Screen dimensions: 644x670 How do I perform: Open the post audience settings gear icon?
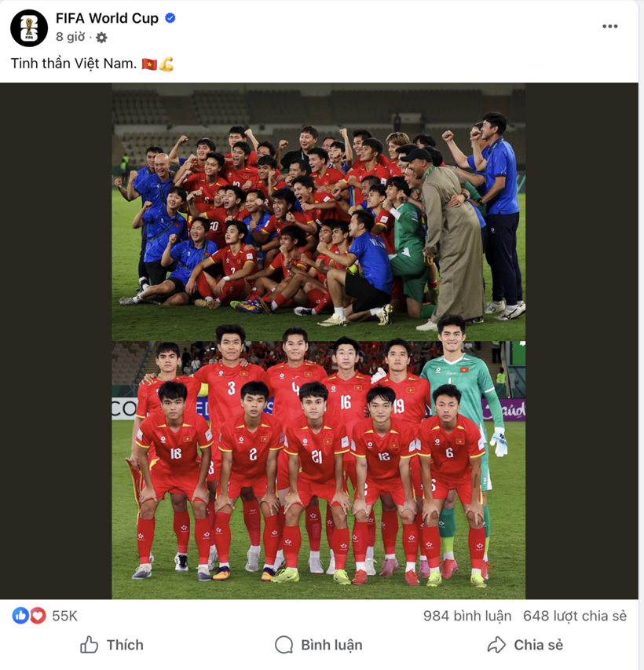[101, 38]
